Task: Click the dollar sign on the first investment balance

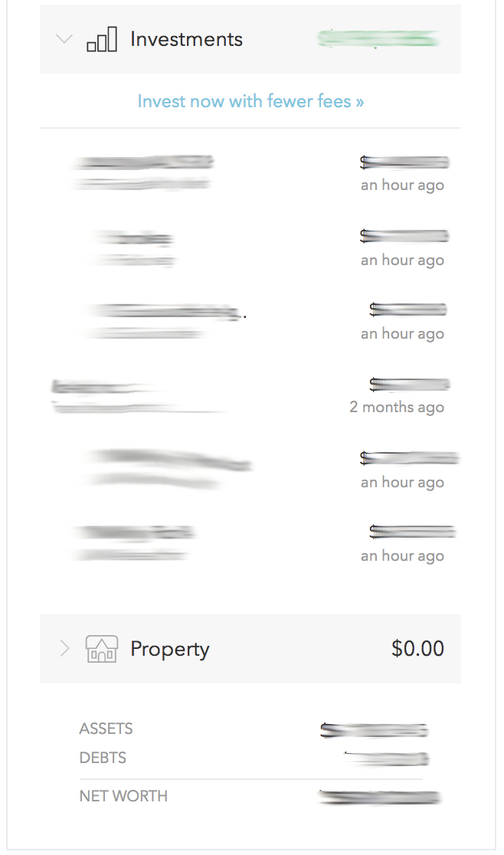Action: click(365, 162)
